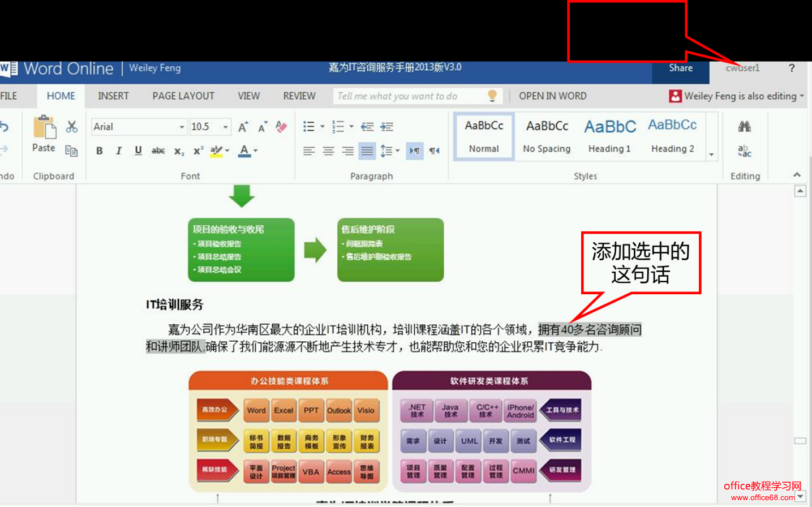Expand the styles gallery more arrow

pyautogui.click(x=711, y=154)
